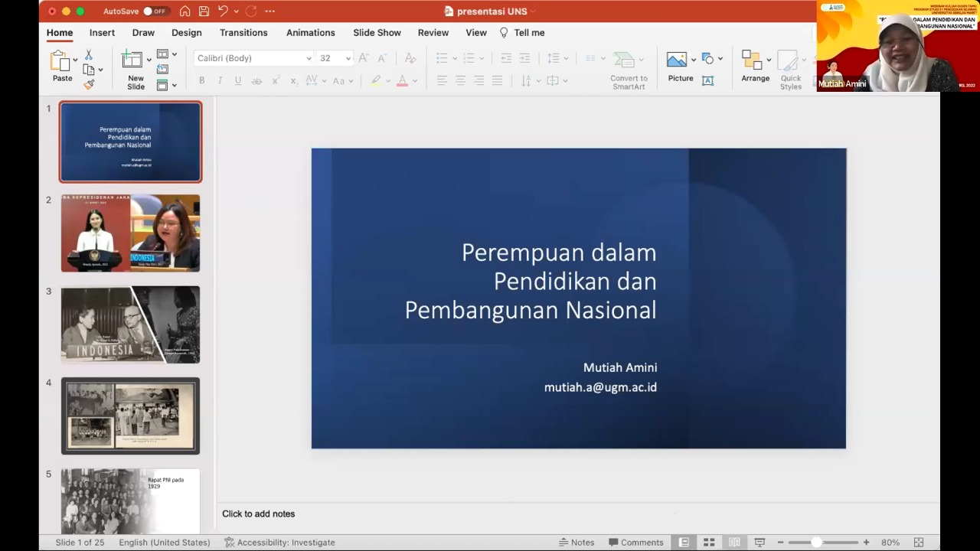Toggle the Notes pane in status bar

pos(577,543)
